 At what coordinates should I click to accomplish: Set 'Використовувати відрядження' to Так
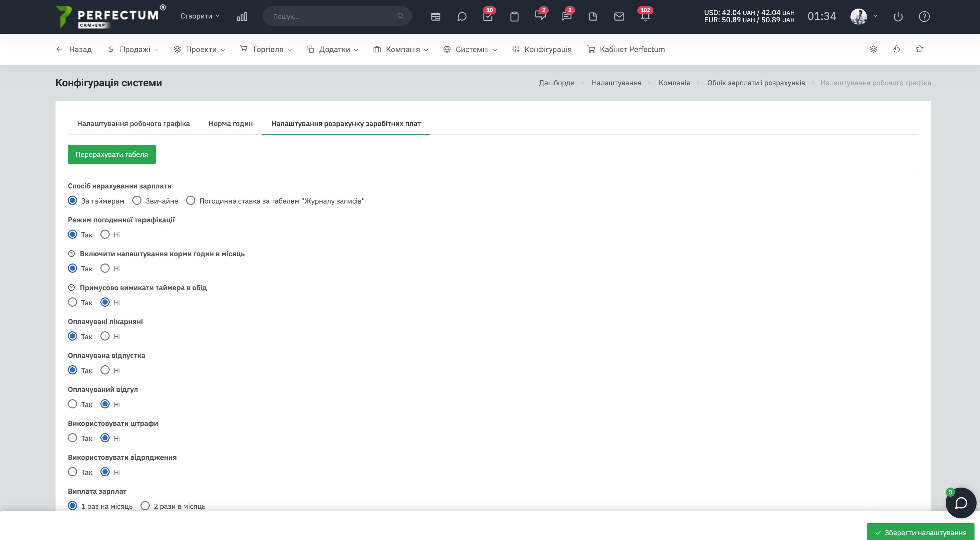pyautogui.click(x=72, y=472)
